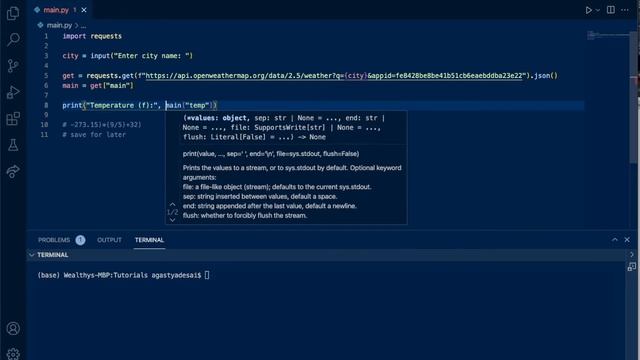The width and height of the screenshot is (640, 360).
Task: Split the editor right
Action: point(611,10)
